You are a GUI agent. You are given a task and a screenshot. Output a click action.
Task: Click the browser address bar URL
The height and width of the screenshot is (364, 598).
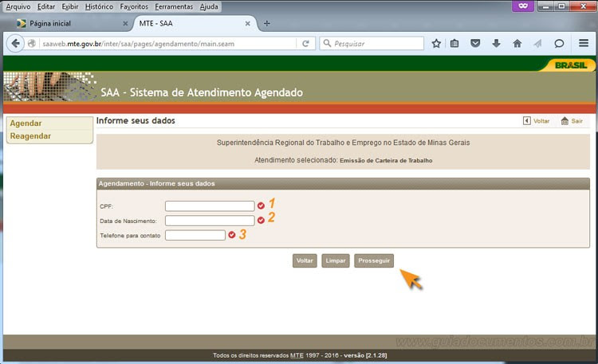(x=139, y=44)
